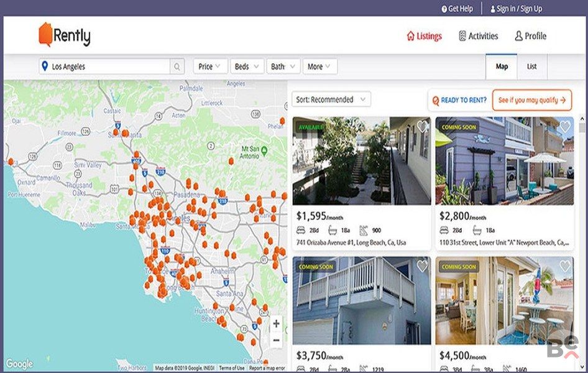Click the search magnifier icon
The width and height of the screenshot is (588, 373).
pos(177,67)
